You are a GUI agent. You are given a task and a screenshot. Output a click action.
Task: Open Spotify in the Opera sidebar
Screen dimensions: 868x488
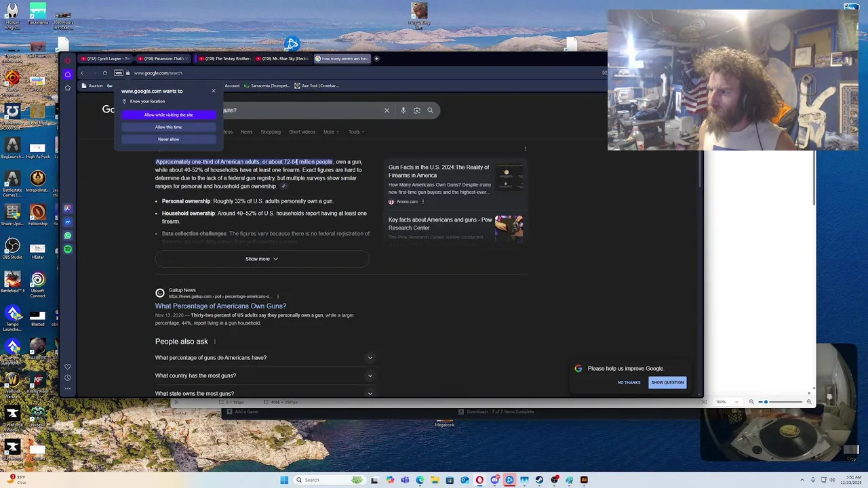coord(68,249)
